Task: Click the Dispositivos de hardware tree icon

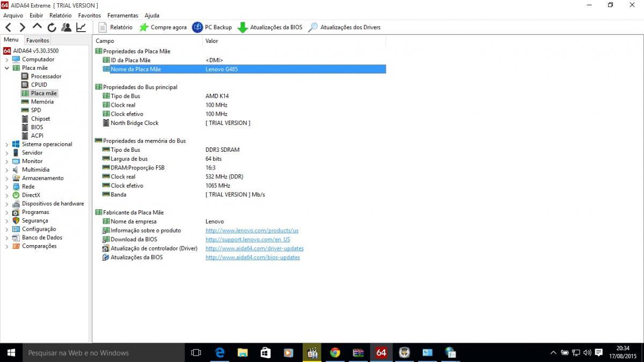Action: (x=16, y=204)
